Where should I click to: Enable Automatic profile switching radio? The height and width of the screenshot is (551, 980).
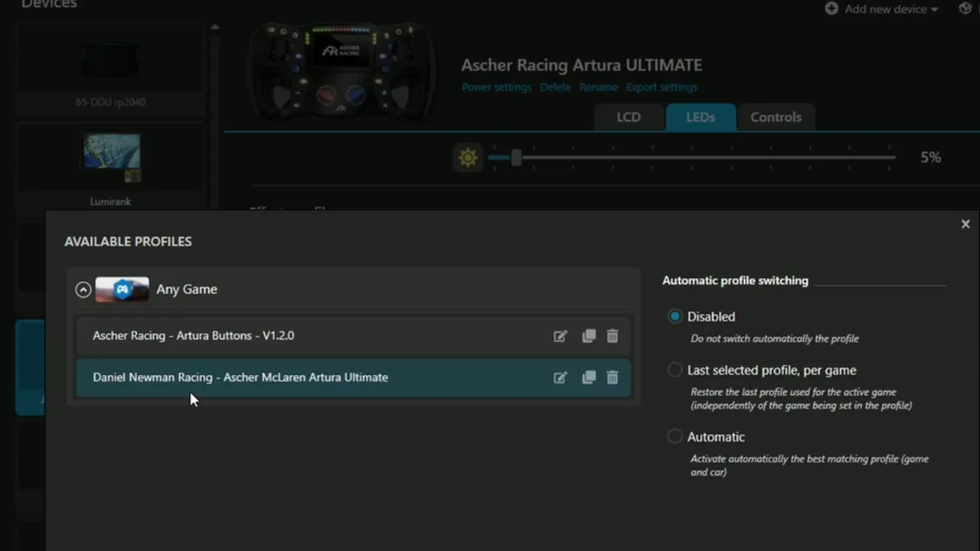click(x=675, y=436)
